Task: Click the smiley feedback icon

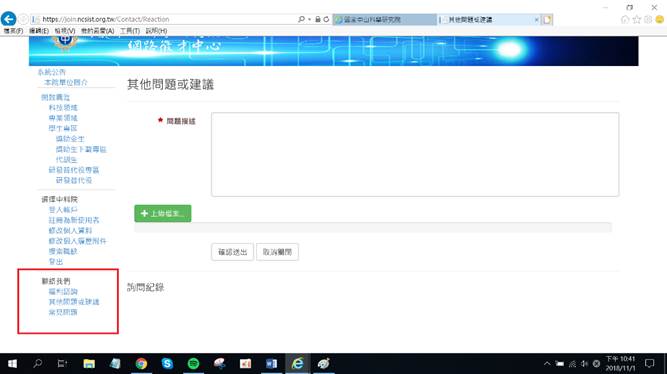Action: tap(660, 20)
